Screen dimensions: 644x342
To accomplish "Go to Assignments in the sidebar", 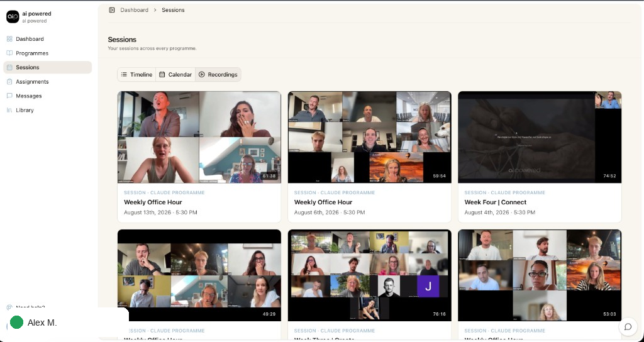I will tap(47, 82).
